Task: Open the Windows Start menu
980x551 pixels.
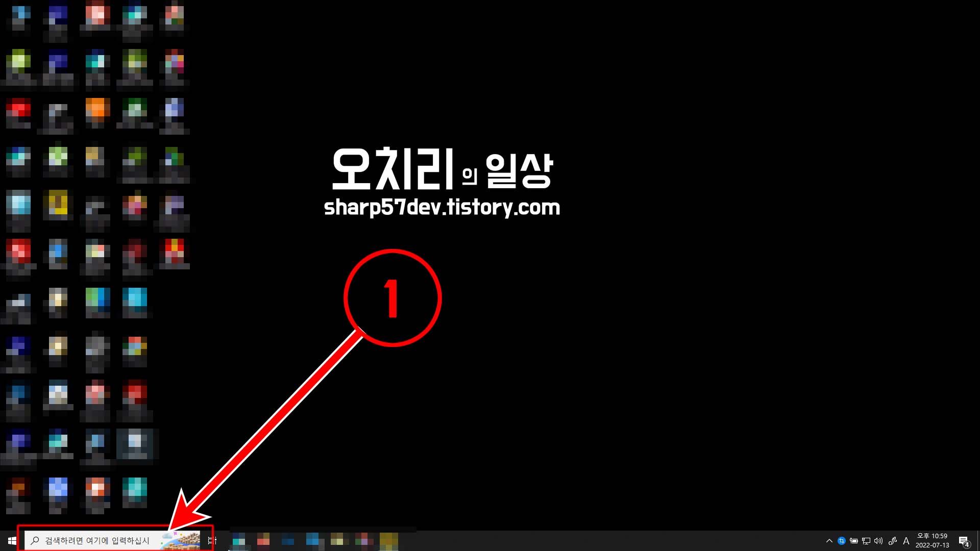Action: [x=12, y=541]
